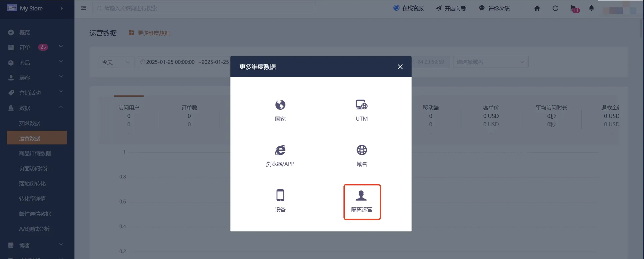Image resolution: width=644 pixels, height=259 pixels.
Task: Expand the 顾客 menu chevron
Action: coord(61,77)
